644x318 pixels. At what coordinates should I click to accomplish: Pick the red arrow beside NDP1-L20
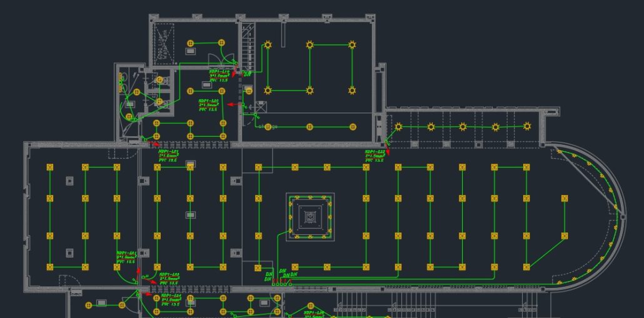231,104
